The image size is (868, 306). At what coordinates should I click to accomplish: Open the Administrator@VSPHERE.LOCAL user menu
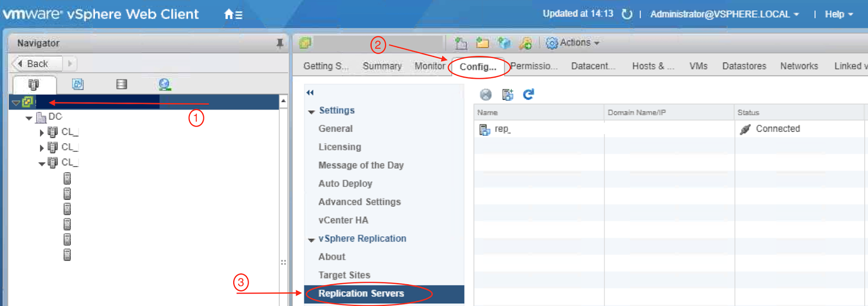coord(724,14)
